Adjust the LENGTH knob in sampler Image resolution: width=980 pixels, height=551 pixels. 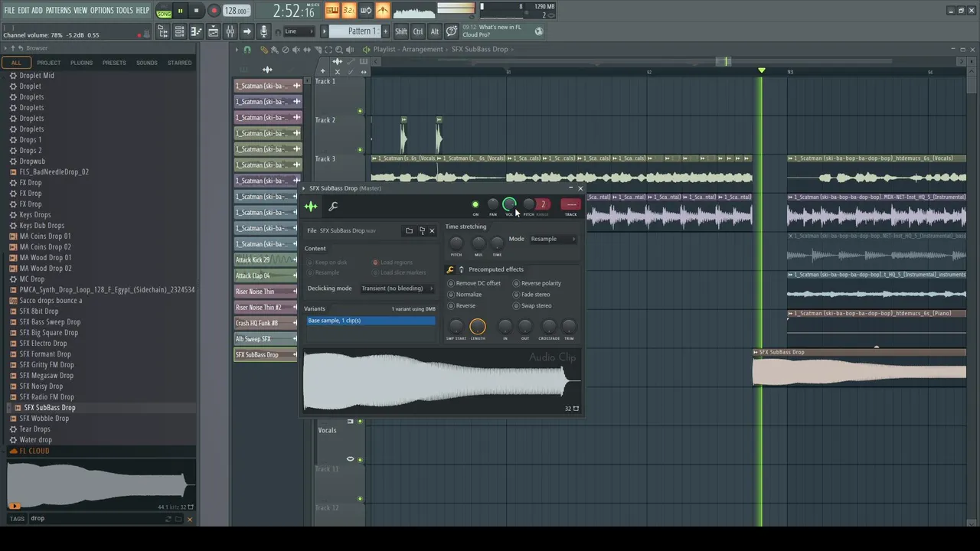[477, 328]
